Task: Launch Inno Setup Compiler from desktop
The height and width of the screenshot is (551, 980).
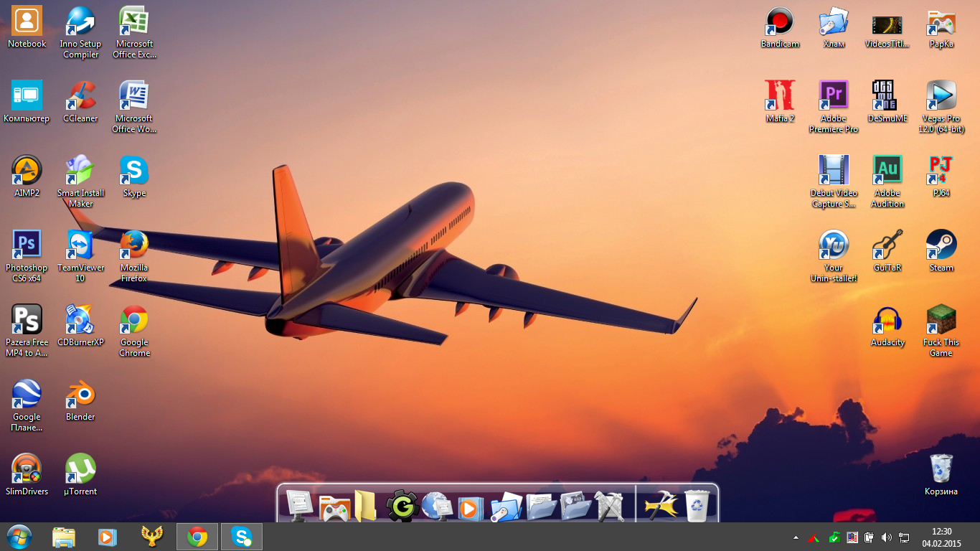Action: click(80, 32)
